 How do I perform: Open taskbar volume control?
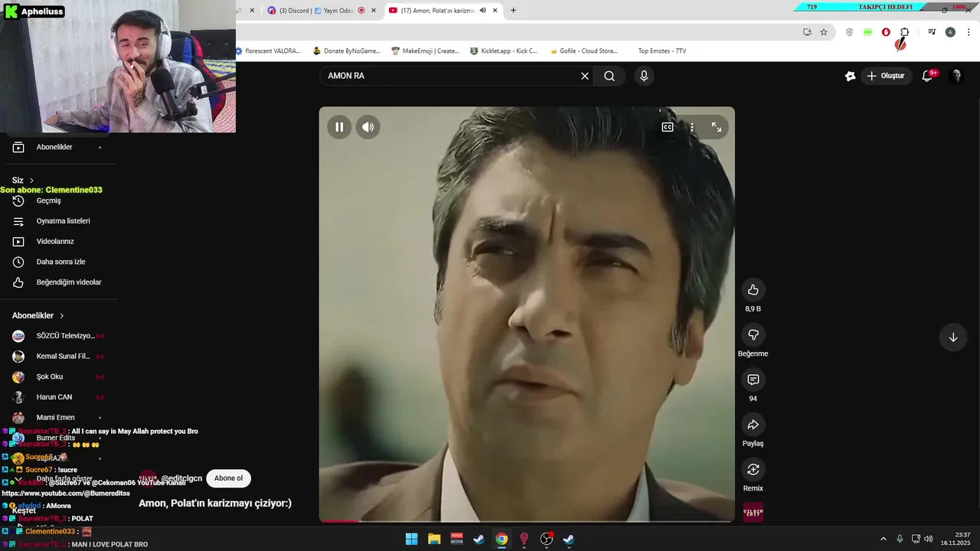pos(929,539)
